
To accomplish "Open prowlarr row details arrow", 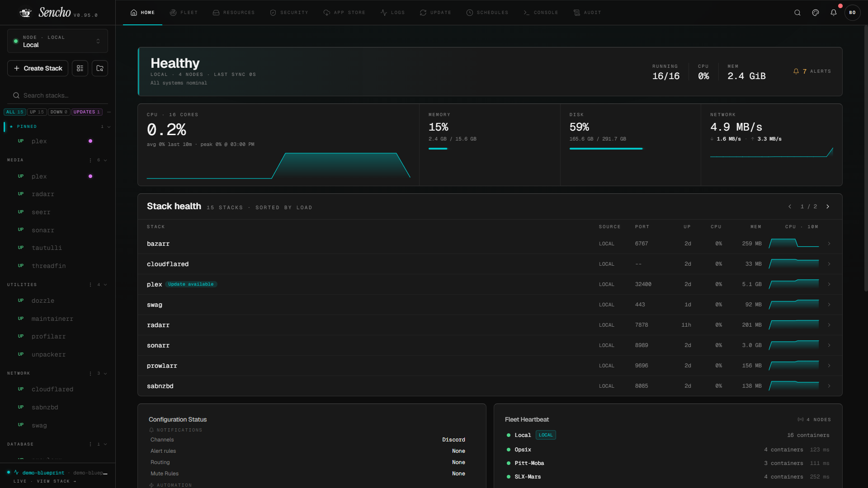I will pyautogui.click(x=829, y=366).
